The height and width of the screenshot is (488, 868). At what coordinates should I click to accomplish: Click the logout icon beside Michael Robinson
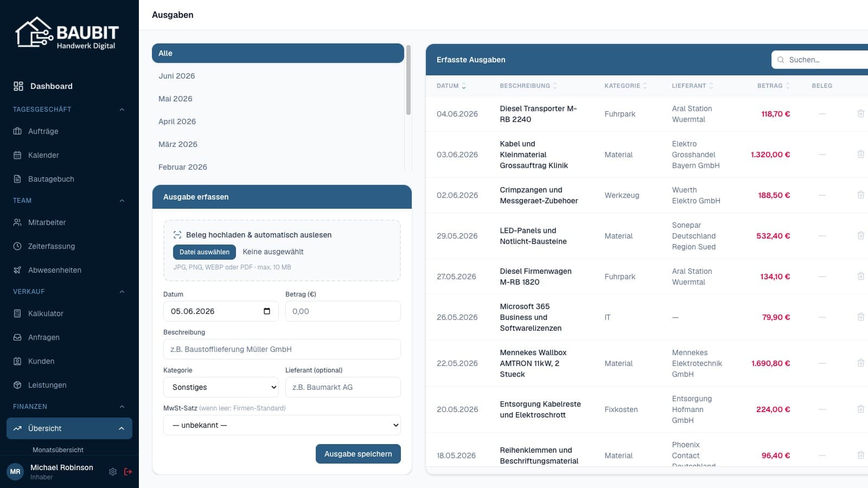[x=128, y=472]
